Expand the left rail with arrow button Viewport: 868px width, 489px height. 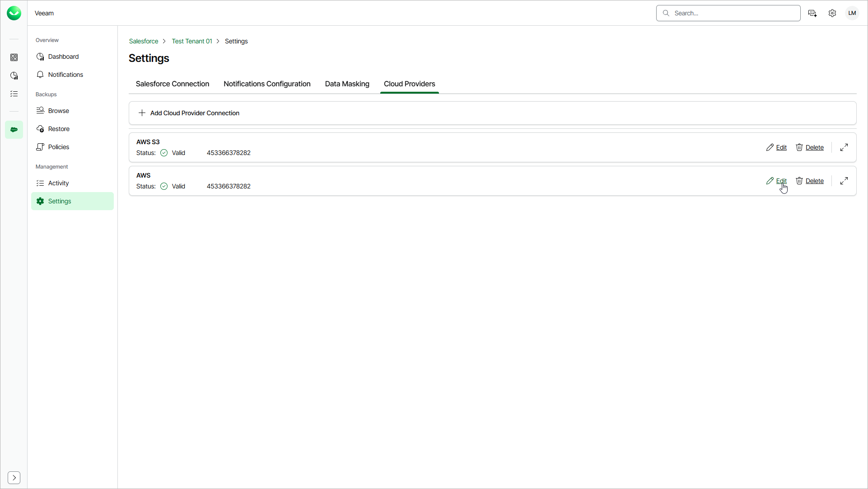coord(14,478)
